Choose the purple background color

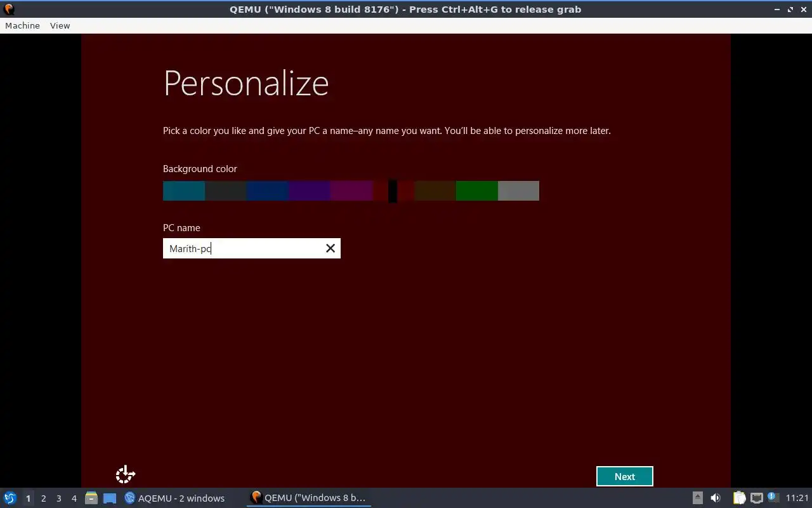[310, 190]
